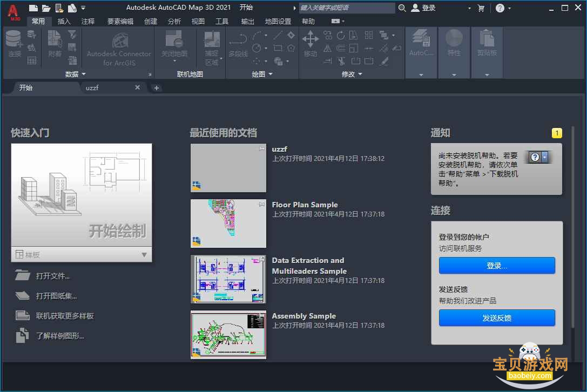Click the user account icon

click(415, 8)
